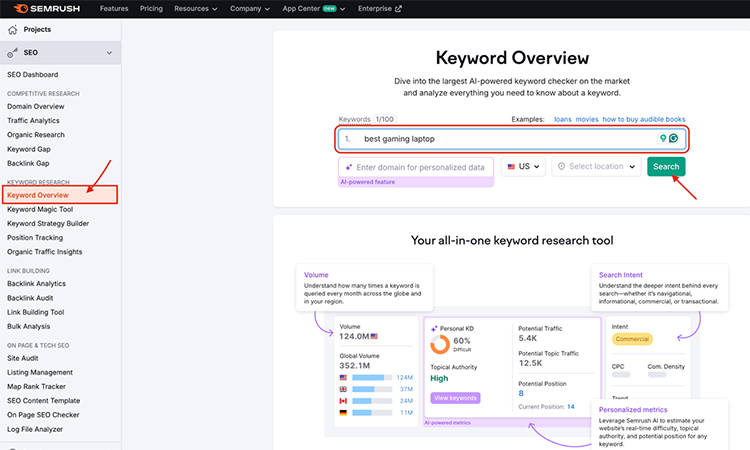Click the Global Volume 352.1M value

pyautogui.click(x=354, y=366)
